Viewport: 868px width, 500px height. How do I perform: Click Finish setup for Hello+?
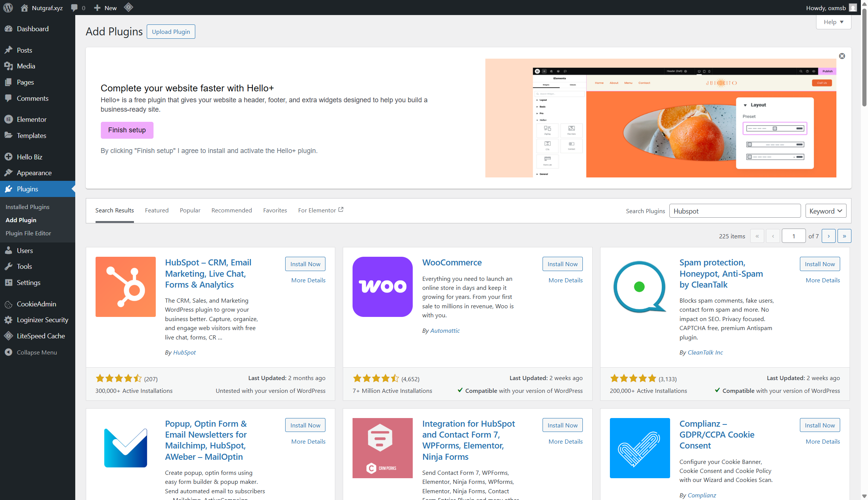point(127,130)
